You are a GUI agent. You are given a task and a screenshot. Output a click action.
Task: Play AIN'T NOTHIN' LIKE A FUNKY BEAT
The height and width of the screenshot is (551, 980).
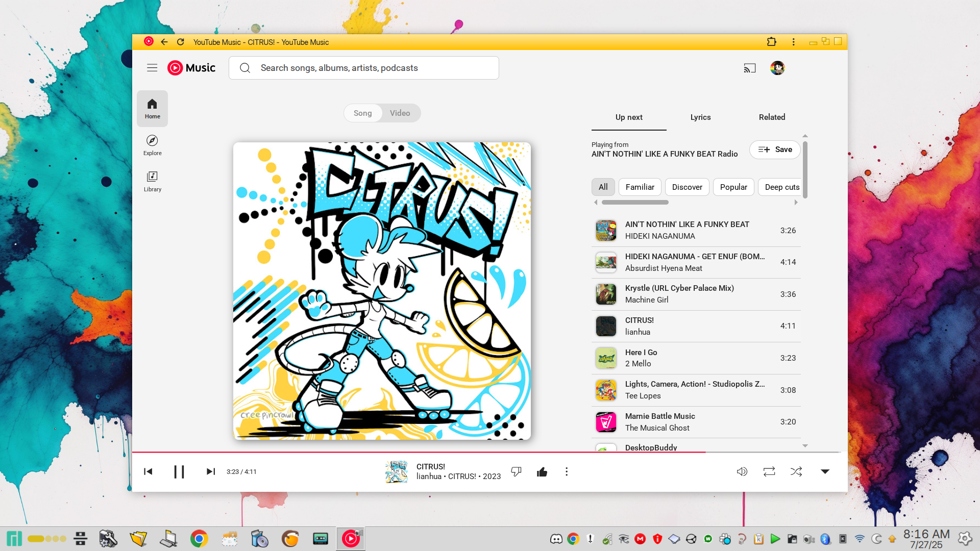coord(696,231)
